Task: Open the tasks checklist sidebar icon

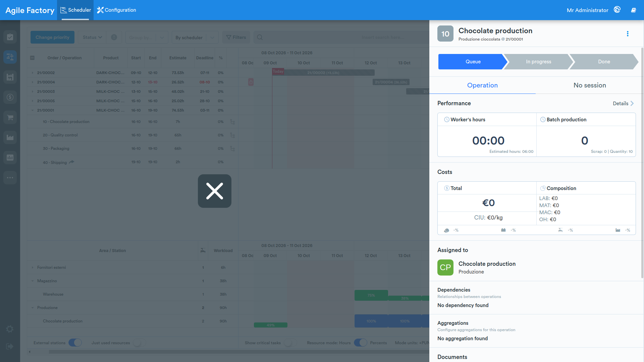Action: point(10,37)
